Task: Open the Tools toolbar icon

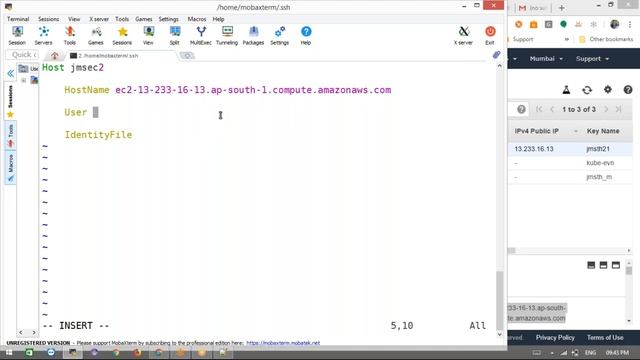Action: [x=70, y=35]
